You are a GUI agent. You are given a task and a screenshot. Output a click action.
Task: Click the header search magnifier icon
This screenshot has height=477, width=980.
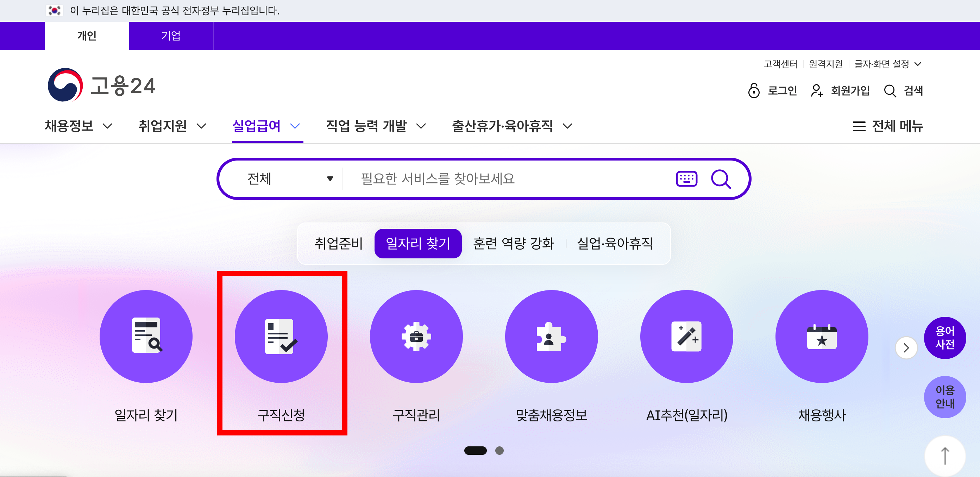pyautogui.click(x=890, y=91)
